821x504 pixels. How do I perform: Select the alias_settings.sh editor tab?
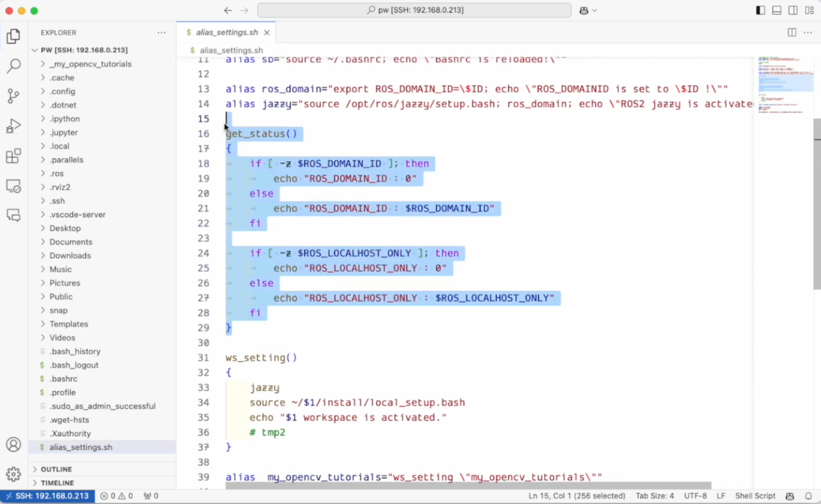(x=226, y=33)
